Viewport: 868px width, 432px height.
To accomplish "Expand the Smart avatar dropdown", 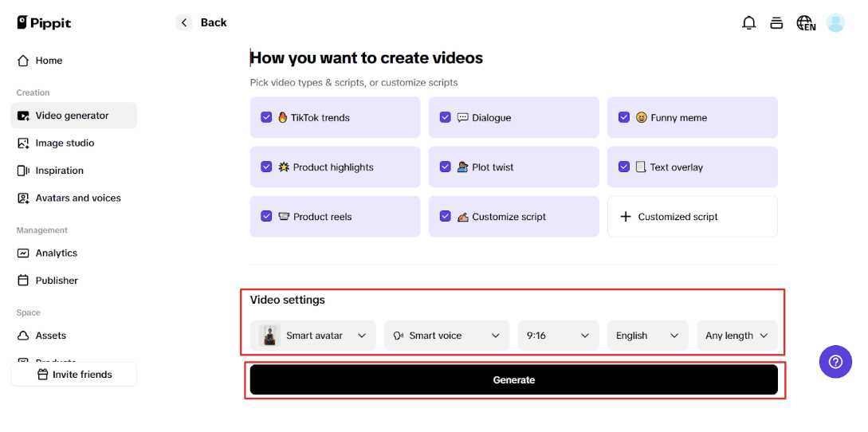I will pyautogui.click(x=316, y=336).
